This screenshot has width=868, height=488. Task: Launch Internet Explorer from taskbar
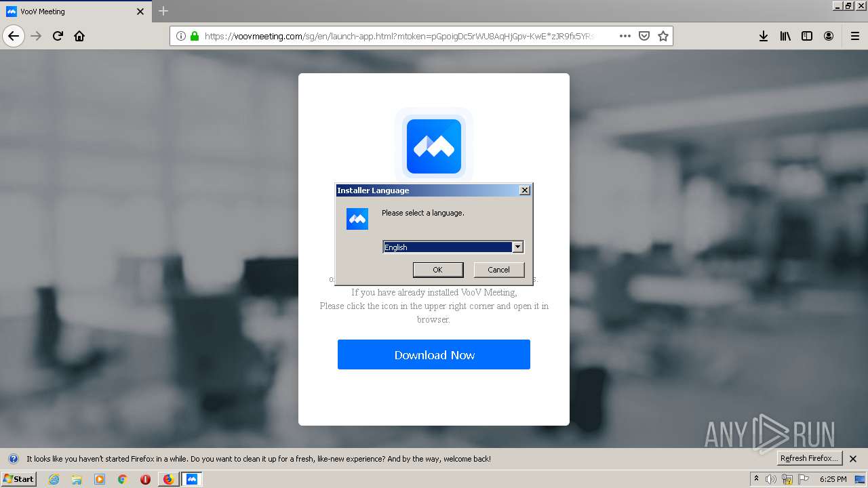click(54, 479)
